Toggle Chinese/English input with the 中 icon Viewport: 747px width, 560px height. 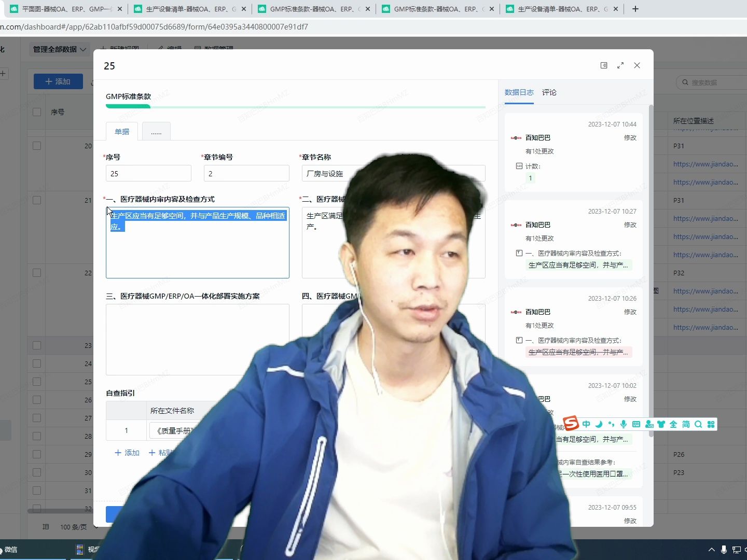click(x=586, y=424)
